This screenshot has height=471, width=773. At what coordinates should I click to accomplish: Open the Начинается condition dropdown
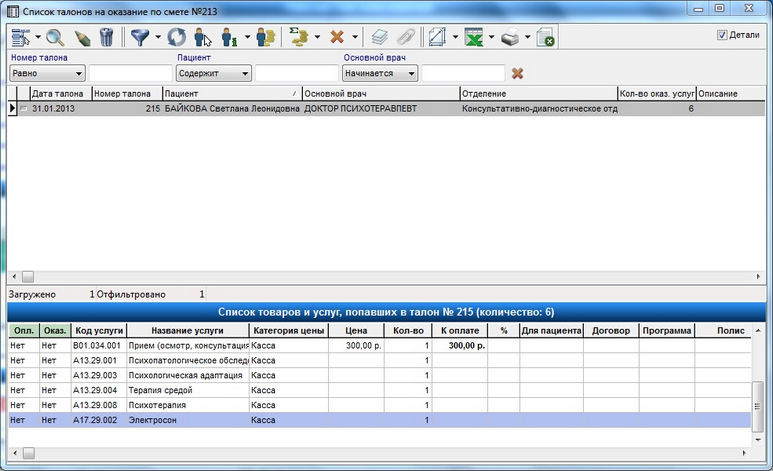(x=380, y=73)
